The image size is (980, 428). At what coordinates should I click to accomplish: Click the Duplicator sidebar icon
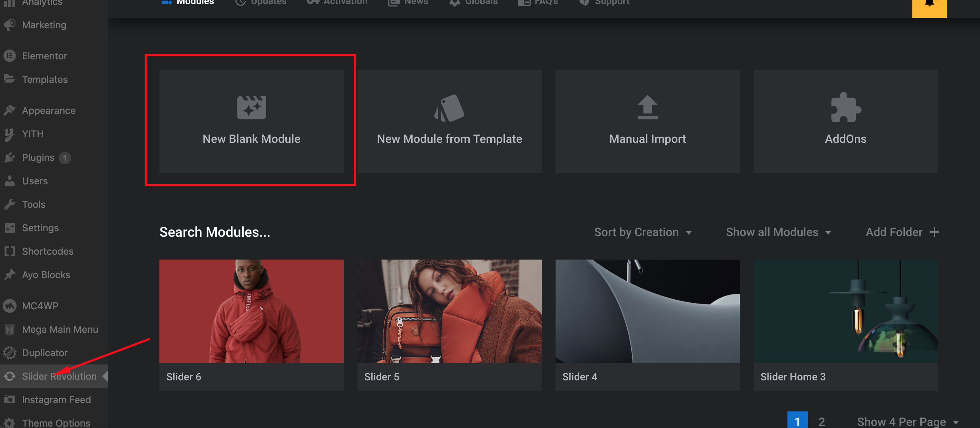(10, 353)
